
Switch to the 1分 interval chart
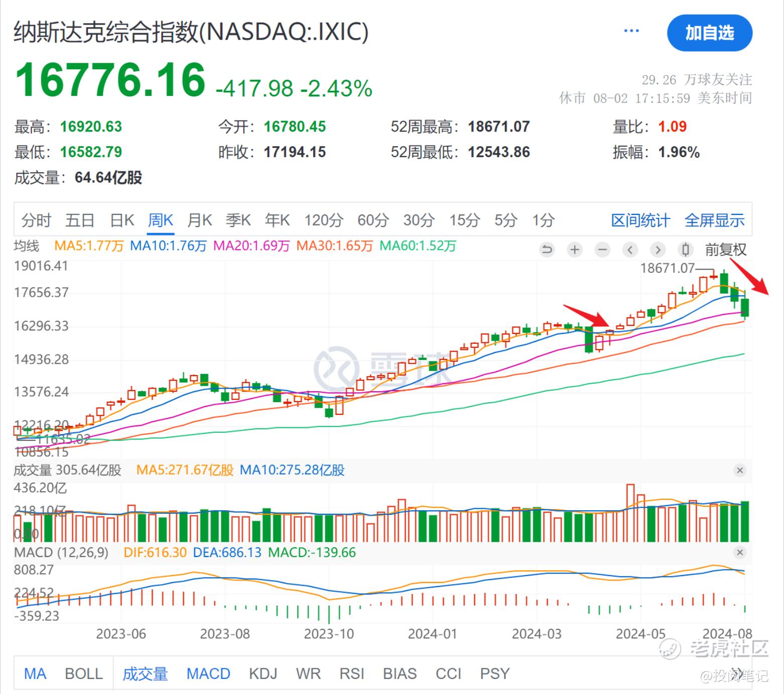[x=543, y=220]
